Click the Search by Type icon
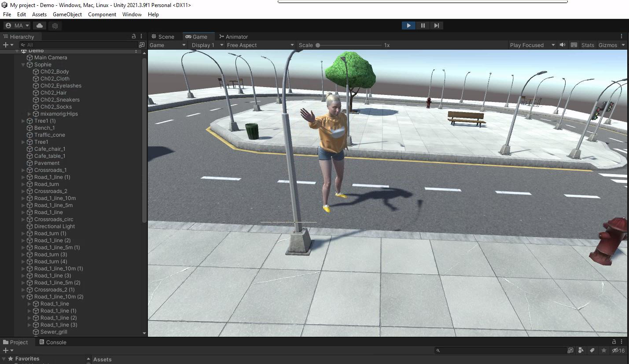This screenshot has width=629, height=364. point(581,350)
